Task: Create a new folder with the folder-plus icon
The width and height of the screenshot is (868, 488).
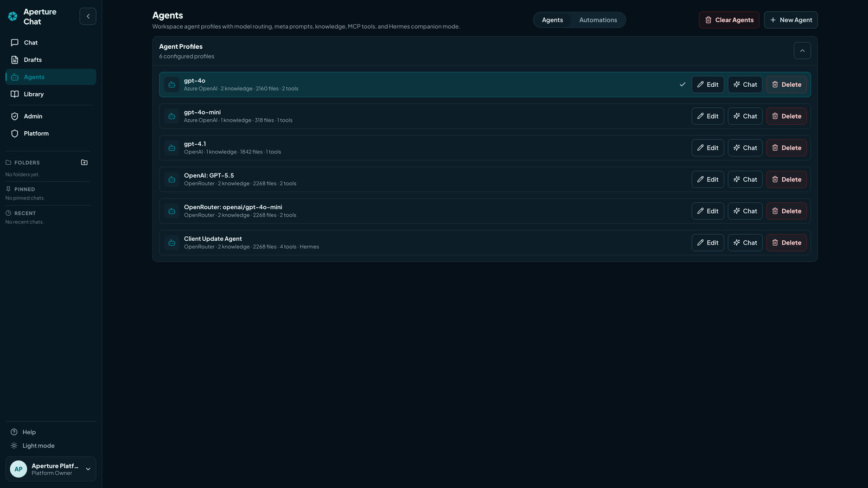Action: tap(84, 163)
